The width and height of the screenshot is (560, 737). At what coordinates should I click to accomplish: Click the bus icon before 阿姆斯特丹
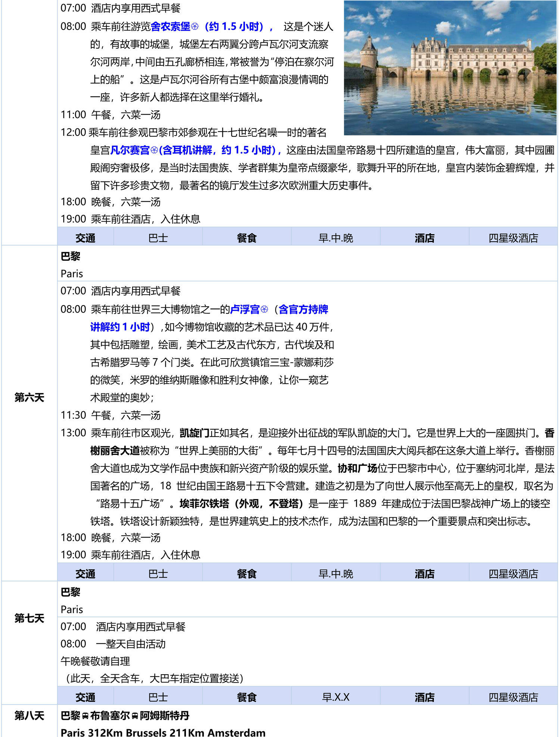(x=135, y=716)
